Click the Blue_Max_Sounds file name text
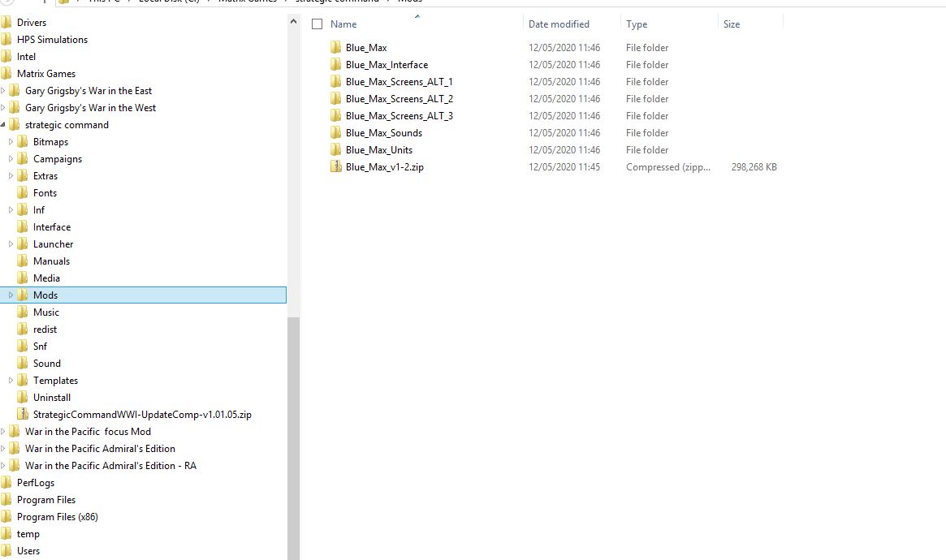Image resolution: width=946 pixels, height=560 pixels. point(384,132)
